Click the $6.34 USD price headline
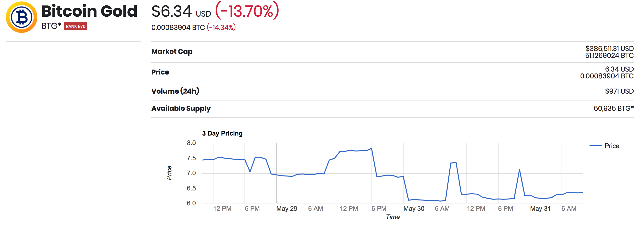644x225 pixels. coord(181,12)
